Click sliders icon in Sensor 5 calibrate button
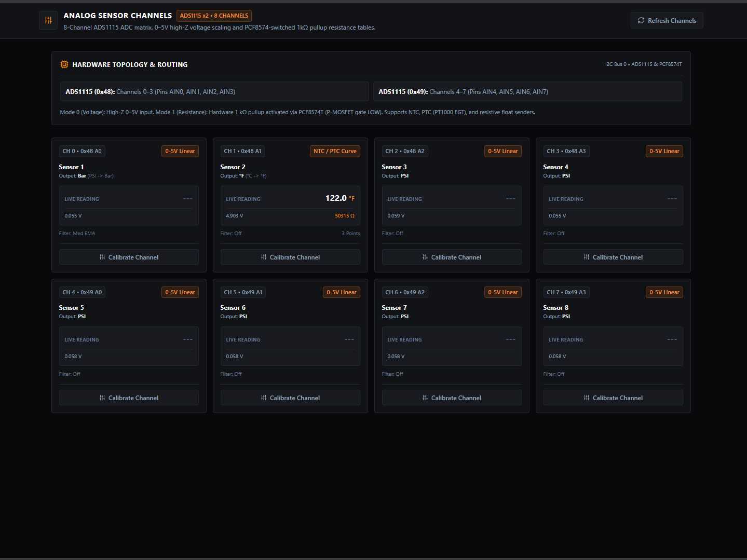 pyautogui.click(x=102, y=398)
